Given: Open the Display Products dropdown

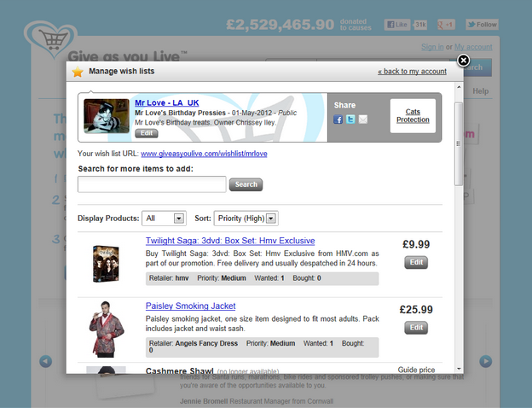Looking at the screenshot, I should pos(164,219).
